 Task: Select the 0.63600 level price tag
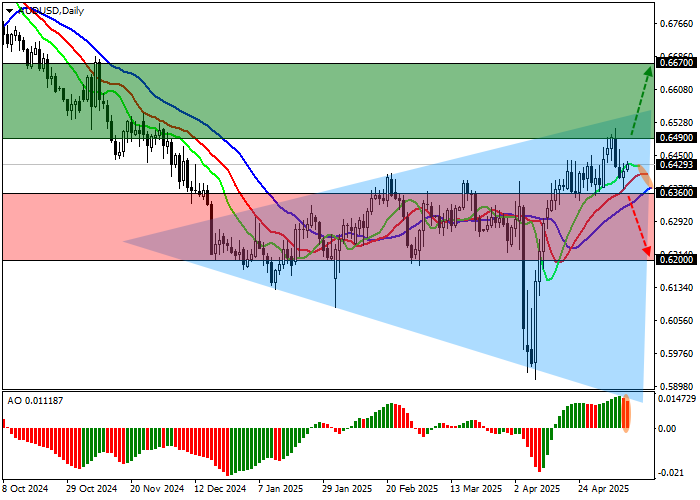[x=675, y=192]
